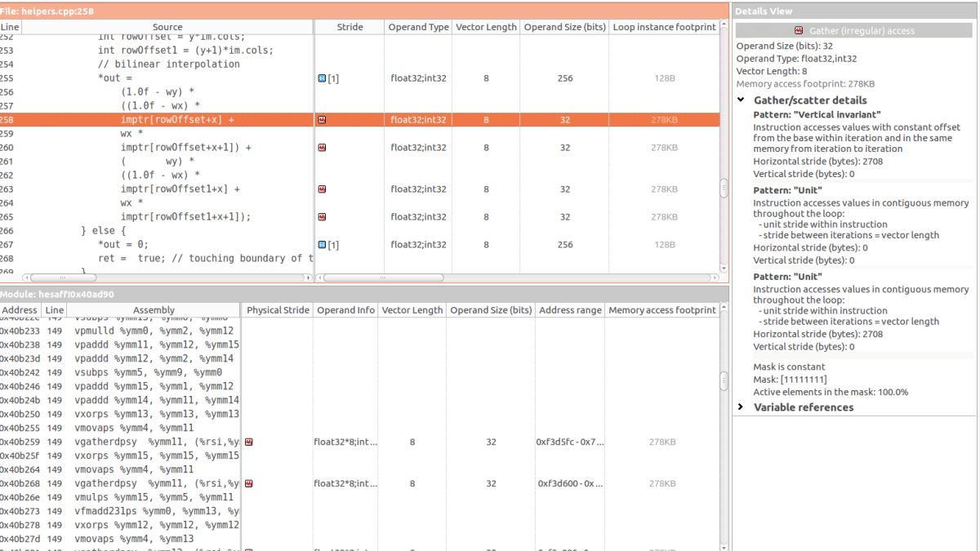
Task: Click the Memory access footprint column header
Action: pyautogui.click(x=661, y=310)
